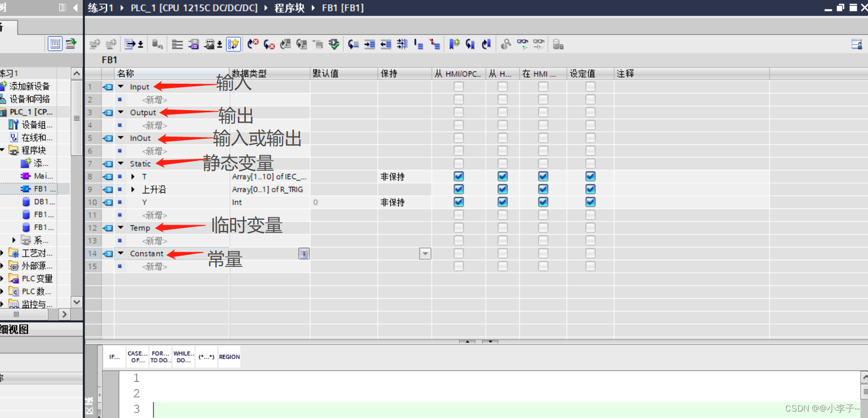Screen dimensions: 868x418
Task: Click the project tree vertical scrollbar thumb
Action: (77, 118)
